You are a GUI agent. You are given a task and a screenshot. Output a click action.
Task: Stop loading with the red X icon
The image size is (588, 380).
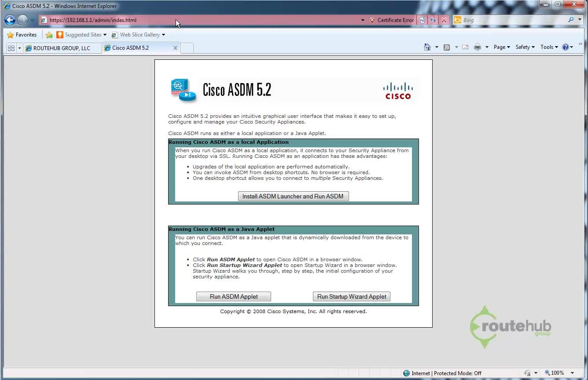tap(444, 20)
